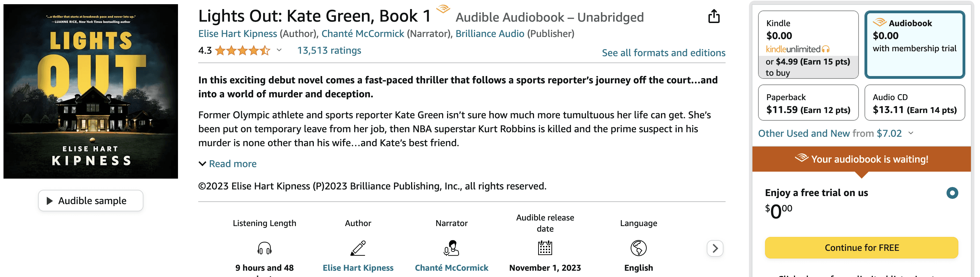This screenshot has width=980, height=277.
Task: Select the Audio CD format option
Action: [915, 103]
